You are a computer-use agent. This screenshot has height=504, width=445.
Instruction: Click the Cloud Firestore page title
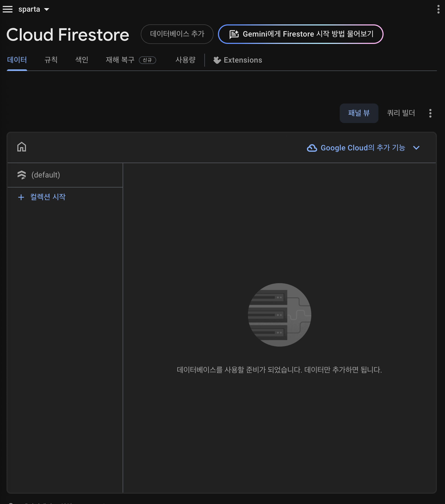click(68, 35)
